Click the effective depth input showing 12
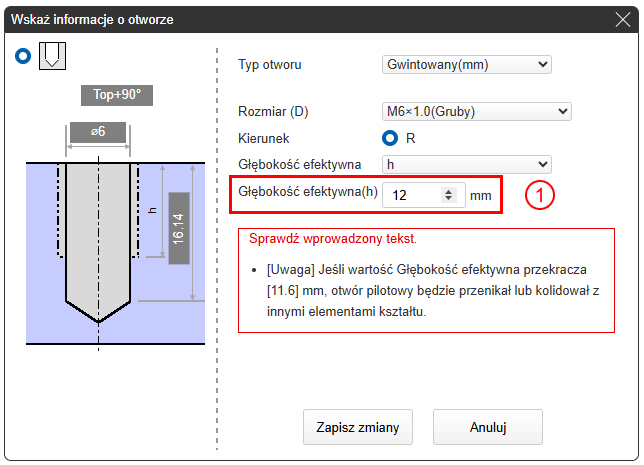Image resolution: width=644 pixels, height=465 pixels. coord(412,195)
